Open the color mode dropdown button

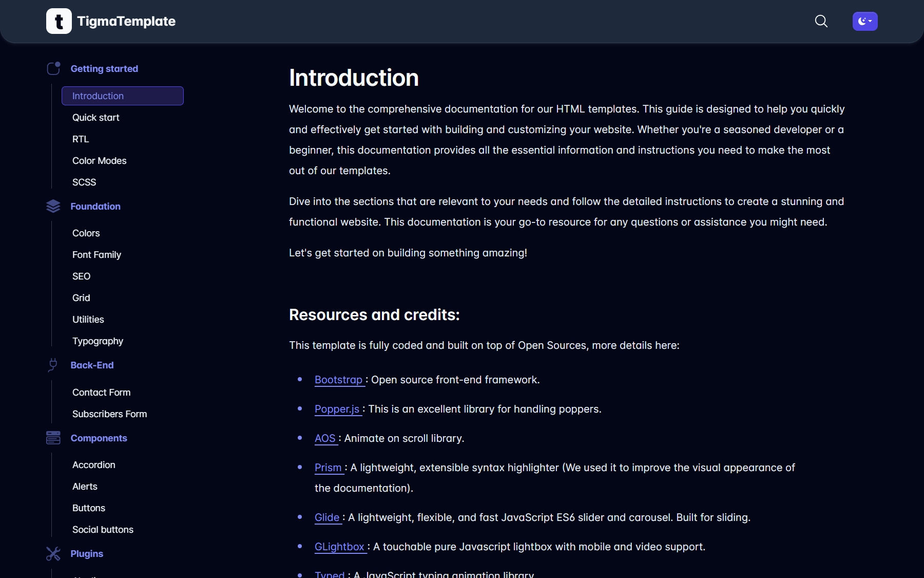tap(865, 21)
